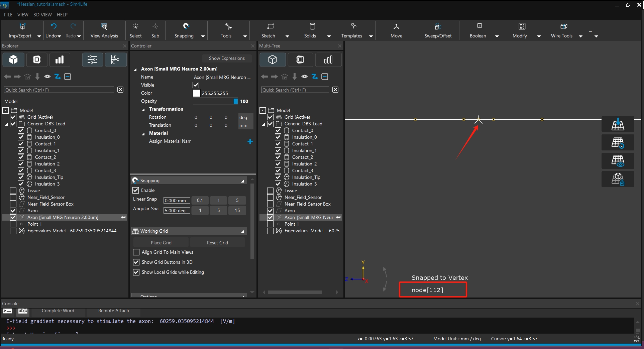644x349 pixels.
Task: Click the Show Expressions button
Action: coord(227,58)
